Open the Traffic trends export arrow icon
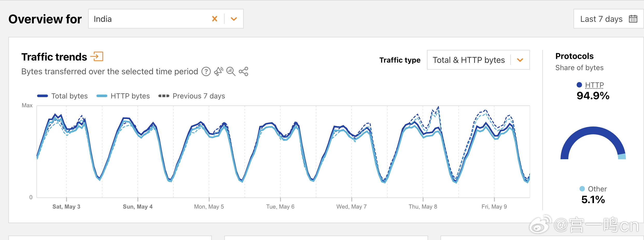 (x=97, y=56)
